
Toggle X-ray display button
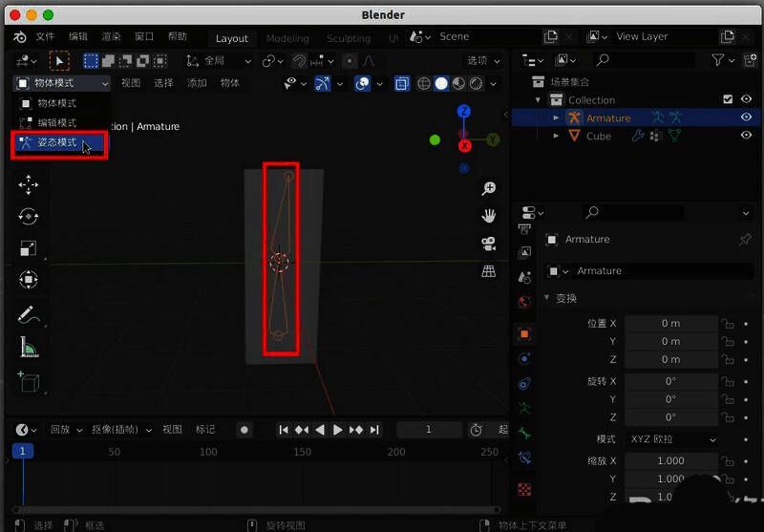coord(402,84)
